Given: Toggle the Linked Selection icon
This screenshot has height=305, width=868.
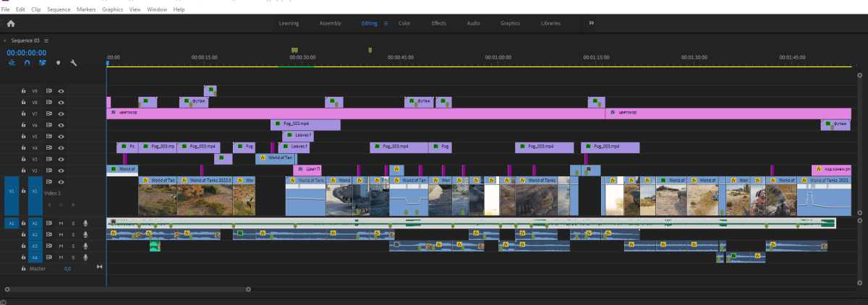Looking at the screenshot, I should pos(43,63).
